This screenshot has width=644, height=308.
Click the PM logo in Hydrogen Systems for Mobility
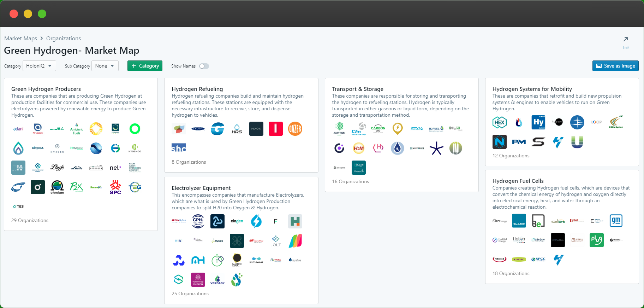pos(519,142)
